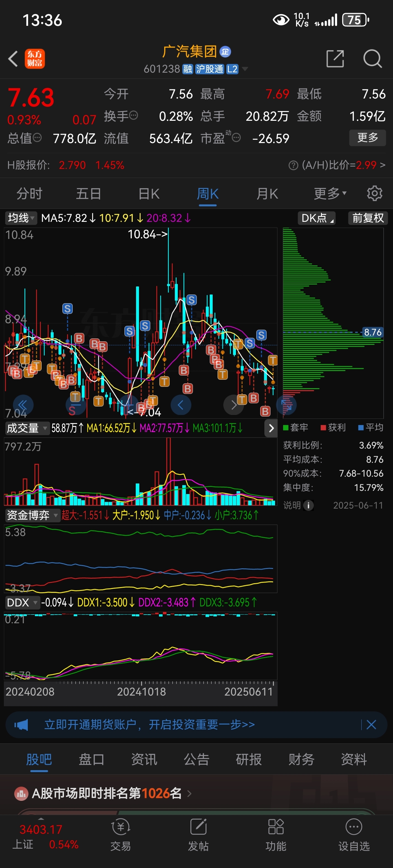393x868 pixels.
Task: Expand panel with arrow beside 成交量 MA values
Action: click(271, 428)
